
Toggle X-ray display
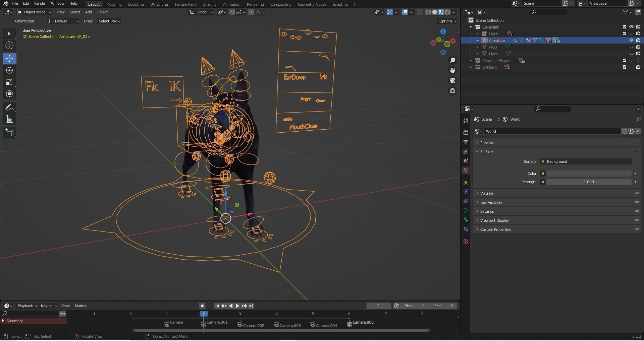click(x=420, y=12)
